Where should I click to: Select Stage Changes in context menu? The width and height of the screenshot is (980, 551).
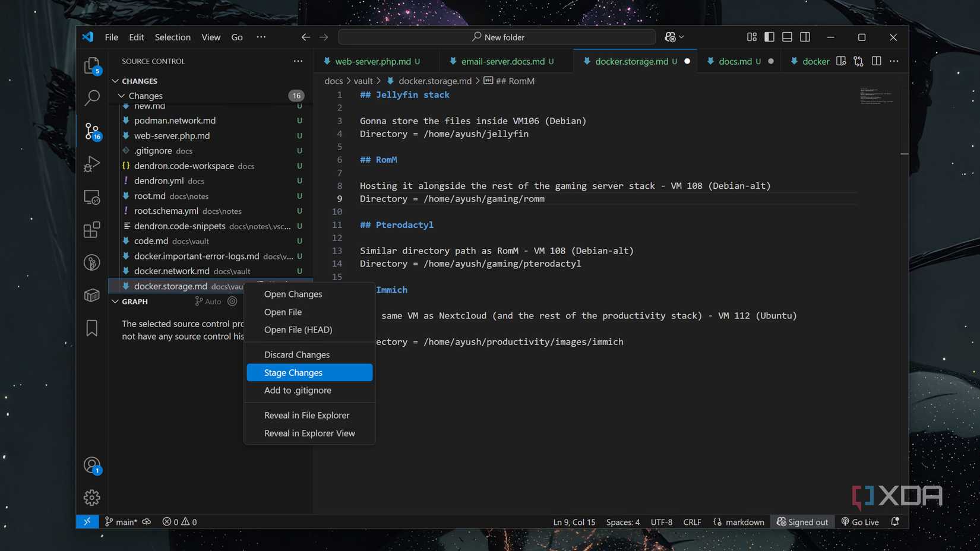(293, 372)
